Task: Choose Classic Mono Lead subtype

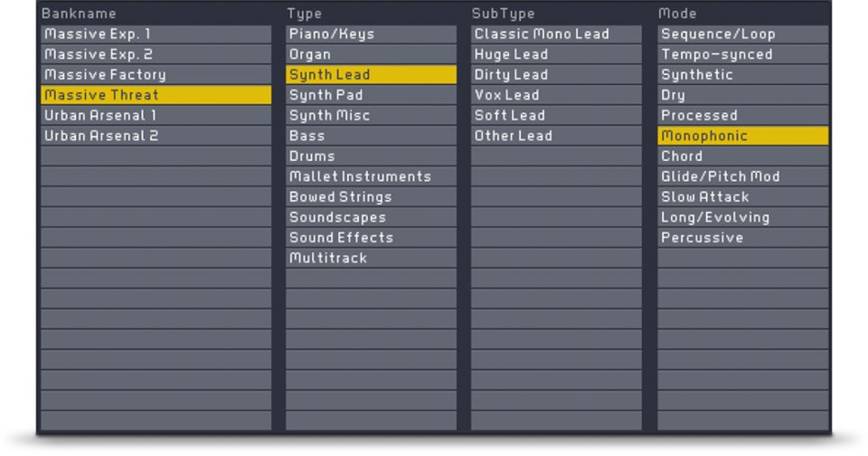Action: [556, 34]
